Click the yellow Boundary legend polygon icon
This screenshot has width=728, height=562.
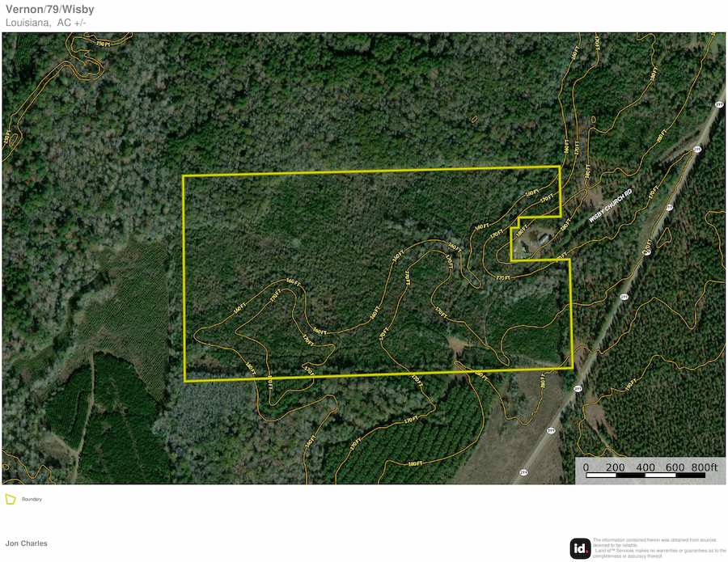click(x=11, y=499)
